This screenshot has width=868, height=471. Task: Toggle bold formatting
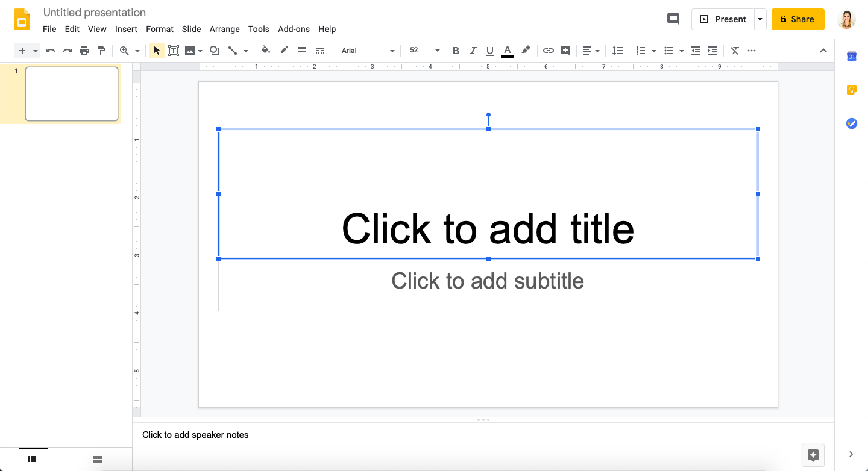[x=456, y=51]
